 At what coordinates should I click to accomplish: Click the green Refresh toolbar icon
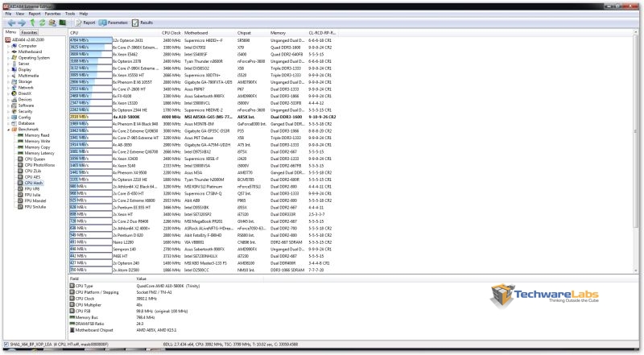point(43,23)
